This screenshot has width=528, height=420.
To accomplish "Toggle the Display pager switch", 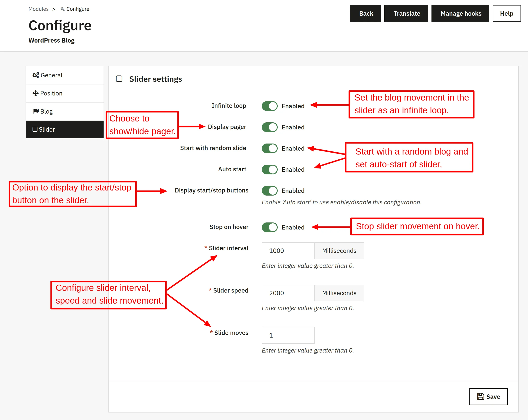I will coord(269,127).
